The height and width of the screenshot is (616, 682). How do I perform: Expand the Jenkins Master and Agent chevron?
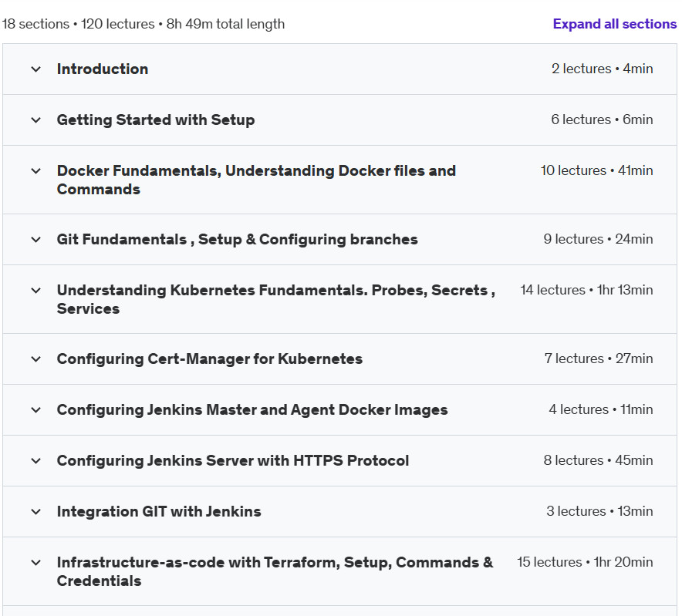[36, 410]
